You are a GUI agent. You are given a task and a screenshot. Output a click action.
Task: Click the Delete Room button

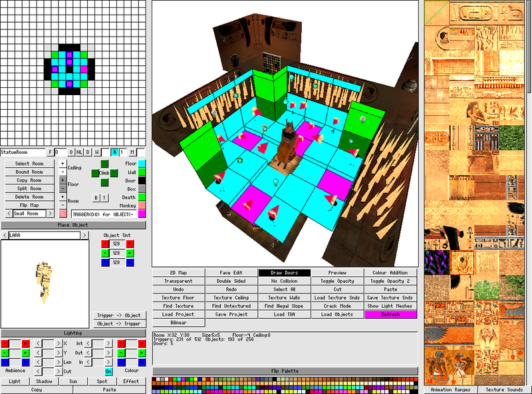coord(29,196)
